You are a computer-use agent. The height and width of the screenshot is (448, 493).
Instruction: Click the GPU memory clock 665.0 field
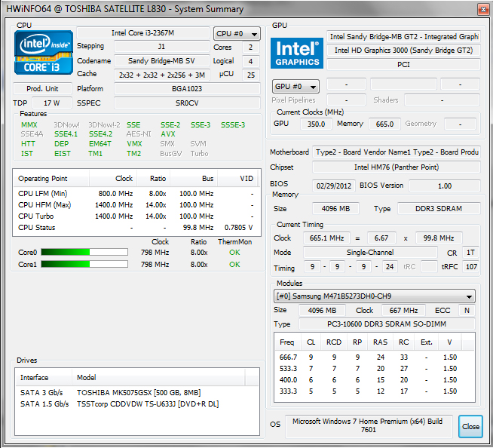pos(384,124)
